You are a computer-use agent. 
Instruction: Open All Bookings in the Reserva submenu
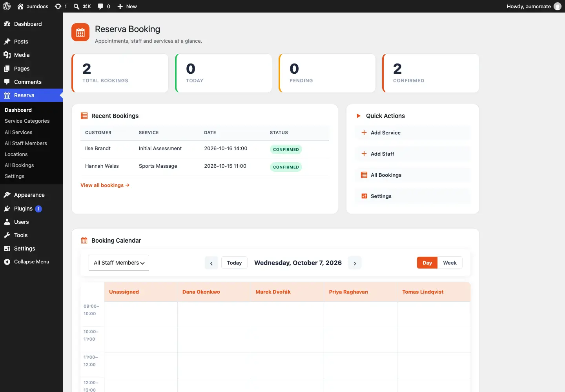coord(19,165)
